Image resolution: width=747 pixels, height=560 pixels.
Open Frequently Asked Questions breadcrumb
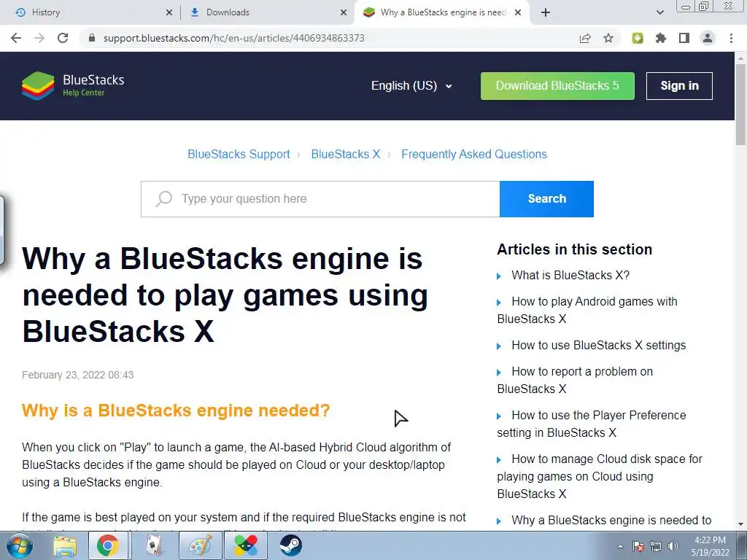tap(474, 155)
